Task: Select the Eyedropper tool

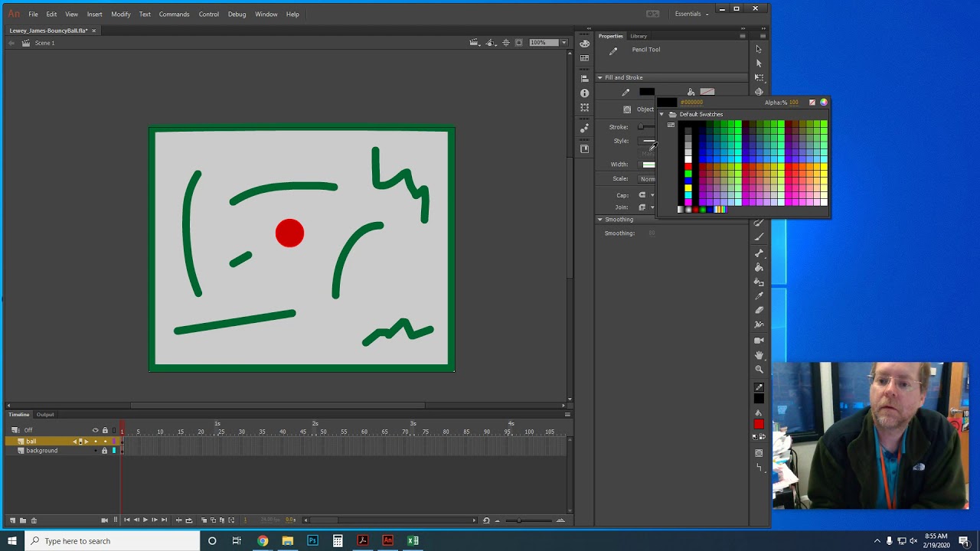Action: (x=759, y=296)
